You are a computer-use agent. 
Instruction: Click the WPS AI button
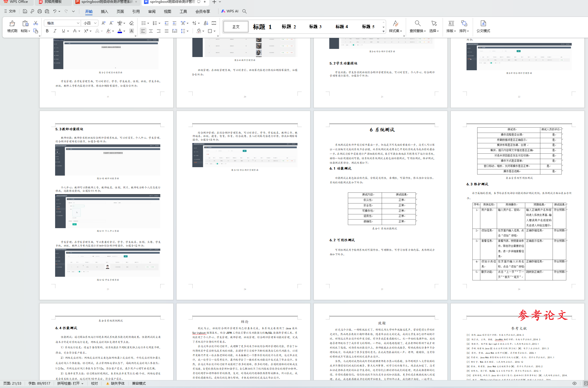pyautogui.click(x=230, y=11)
